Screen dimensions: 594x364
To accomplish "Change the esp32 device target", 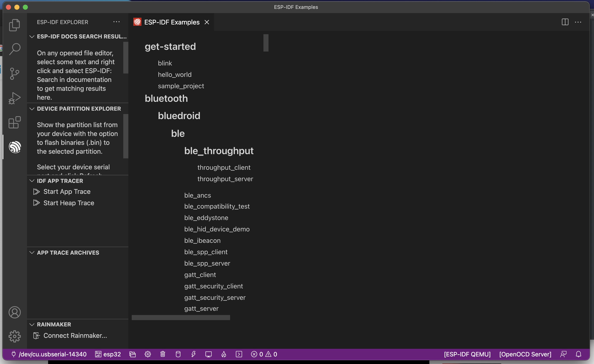I will (x=108, y=354).
